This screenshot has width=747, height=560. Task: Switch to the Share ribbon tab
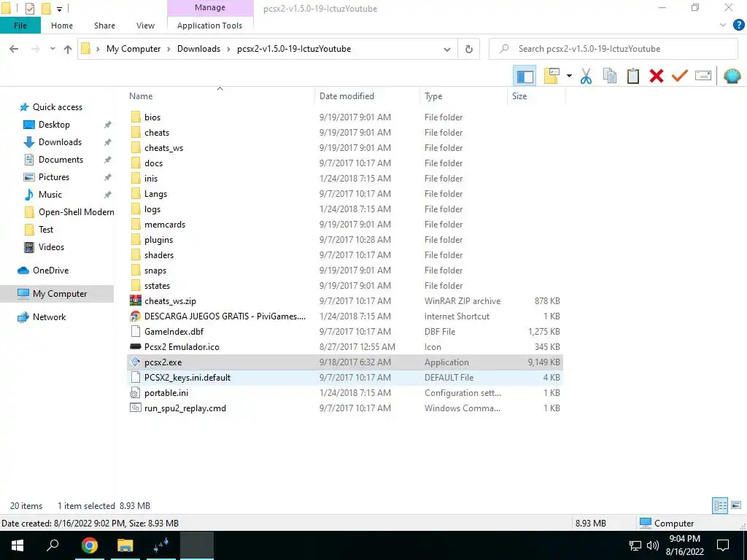pyautogui.click(x=104, y=26)
